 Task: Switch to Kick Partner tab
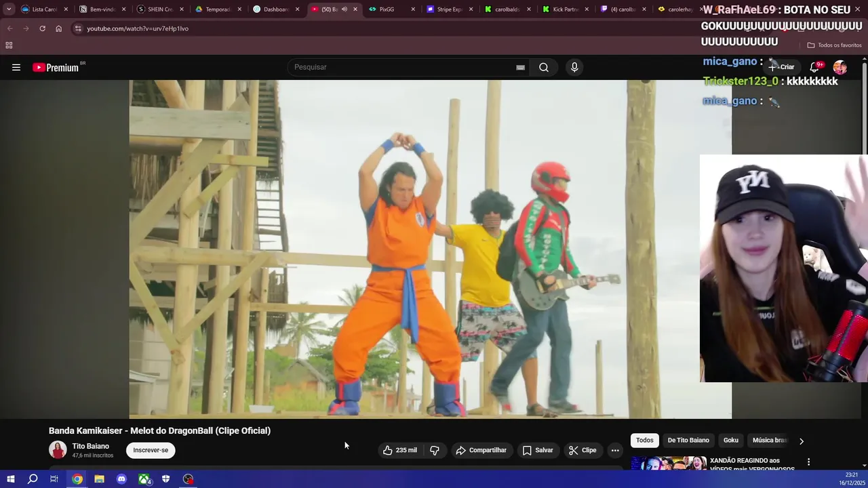566,9
